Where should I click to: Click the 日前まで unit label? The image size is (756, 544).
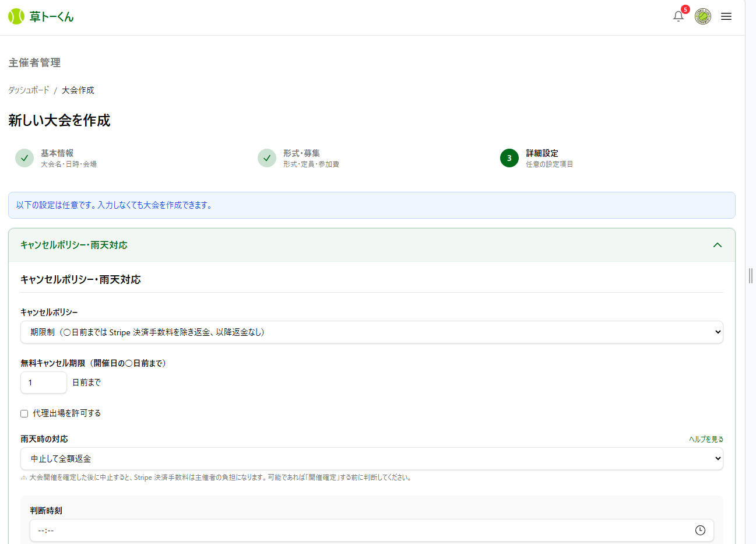(x=86, y=382)
